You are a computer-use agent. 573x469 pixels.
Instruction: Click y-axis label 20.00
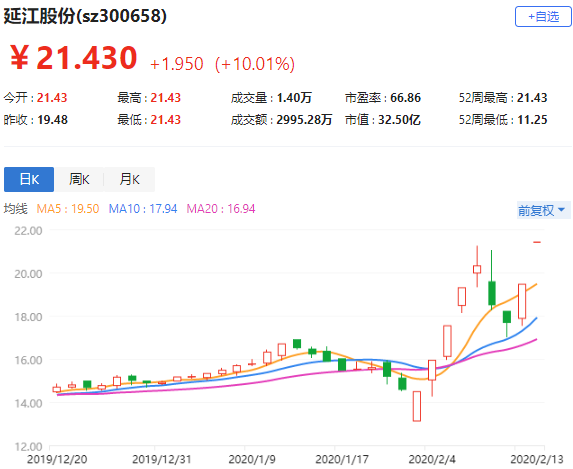tap(28, 274)
